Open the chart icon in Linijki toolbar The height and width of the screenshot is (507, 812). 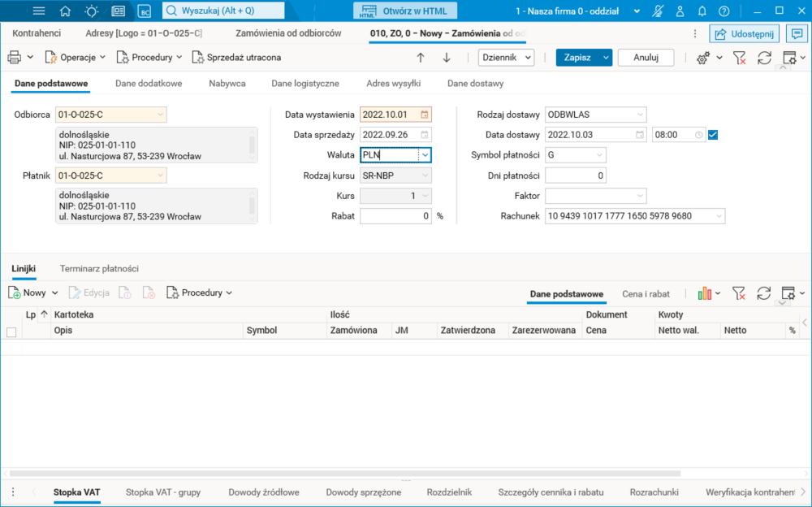tap(705, 294)
